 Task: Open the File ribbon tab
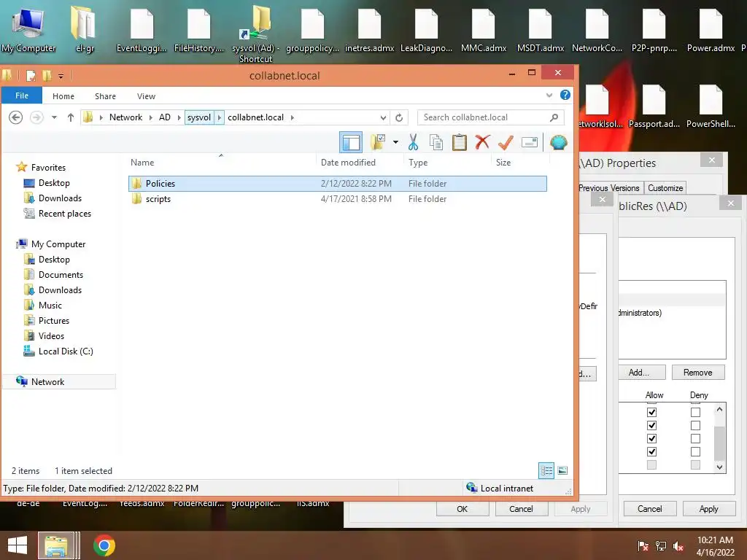[21, 96]
